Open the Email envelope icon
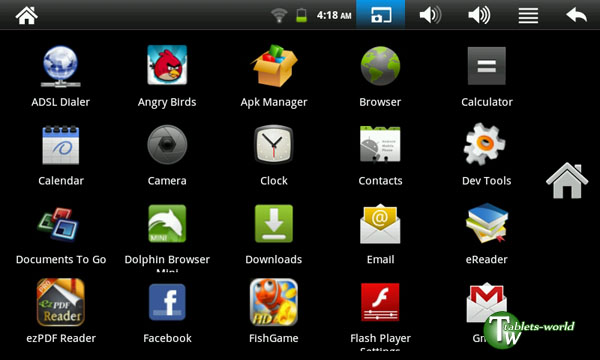 [x=380, y=224]
